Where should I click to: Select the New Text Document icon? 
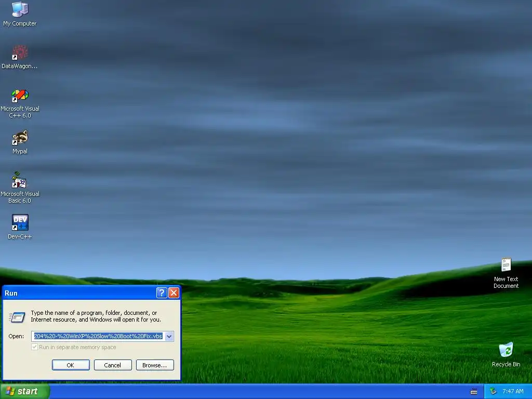click(x=506, y=264)
